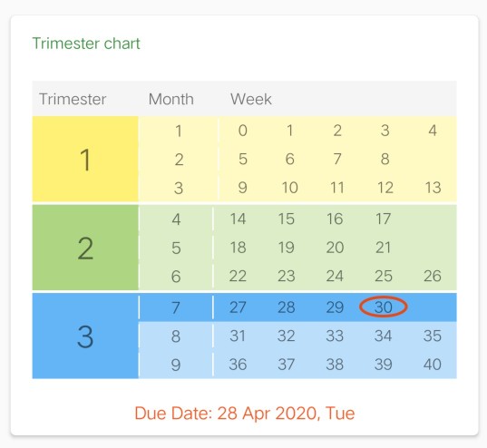Select the circled week 30 cell
Image resolution: width=487 pixels, height=448 pixels.
pos(384,307)
